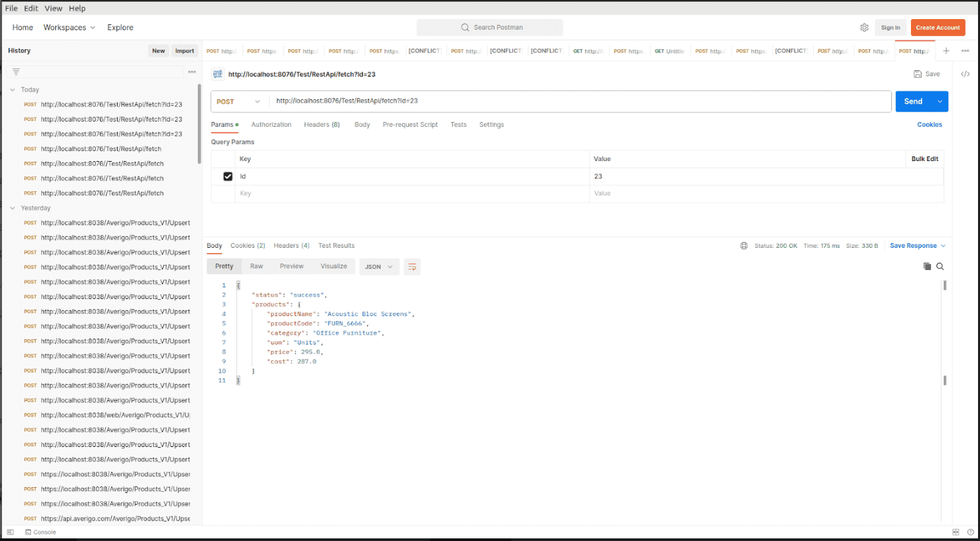Click the HTTP request icon beside the URL
This screenshot has height=541, width=980.
click(218, 74)
